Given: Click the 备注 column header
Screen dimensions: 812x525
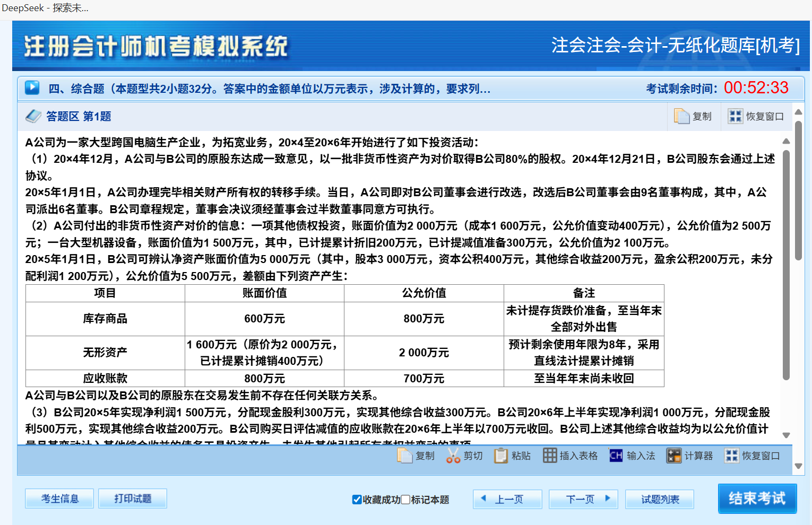Looking at the screenshot, I should (584, 293).
